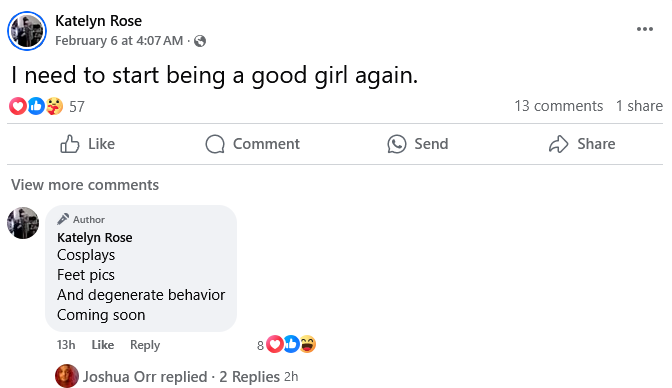
Task: Like Katelyn Rose's comment
Action: [x=103, y=345]
